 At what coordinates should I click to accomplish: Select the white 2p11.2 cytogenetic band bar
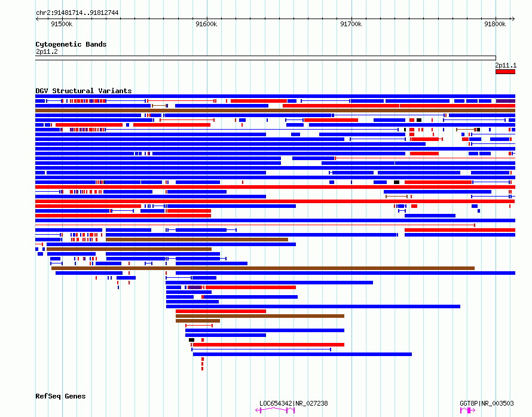[x=265, y=58]
